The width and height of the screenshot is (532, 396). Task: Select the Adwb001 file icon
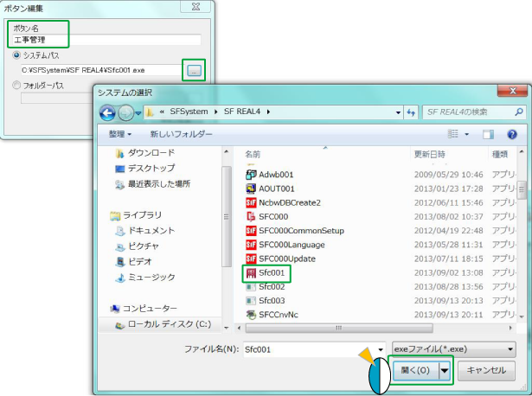(x=251, y=175)
